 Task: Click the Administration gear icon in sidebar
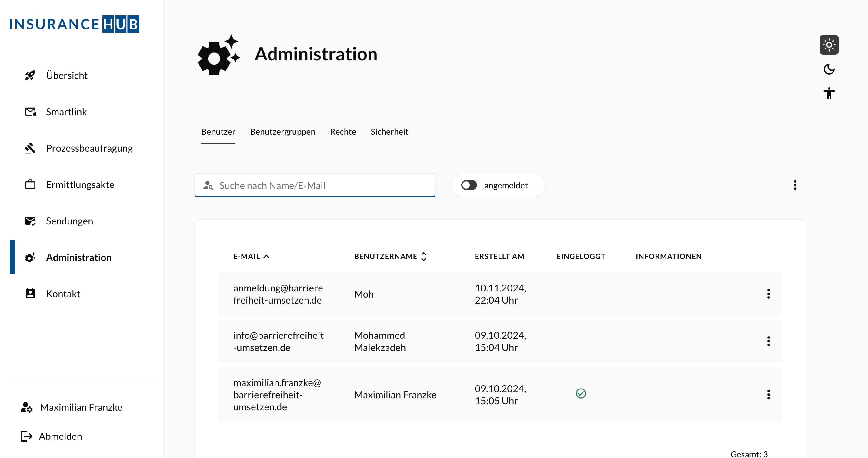coord(30,257)
